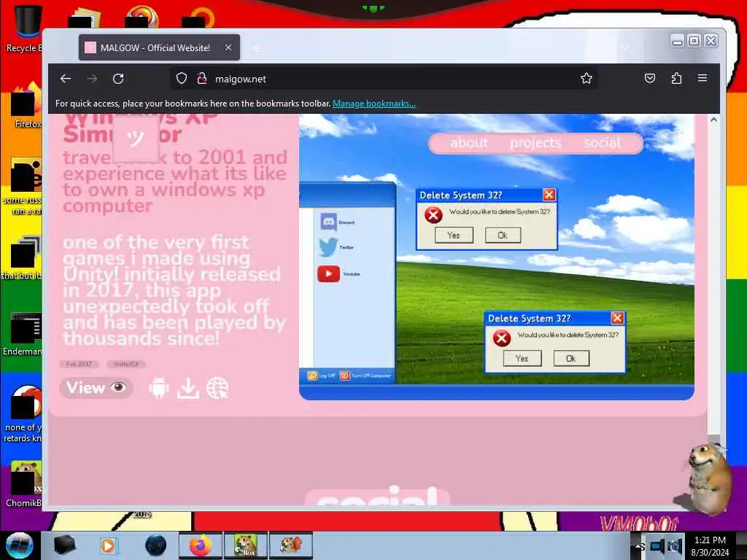Viewport: 747px width, 560px height.
Task: Click the Twitter bird icon
Action: 328,247
